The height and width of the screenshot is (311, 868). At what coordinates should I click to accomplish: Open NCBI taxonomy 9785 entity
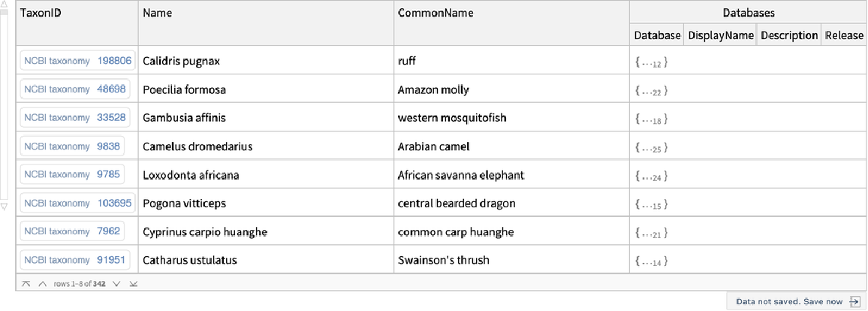point(71,175)
